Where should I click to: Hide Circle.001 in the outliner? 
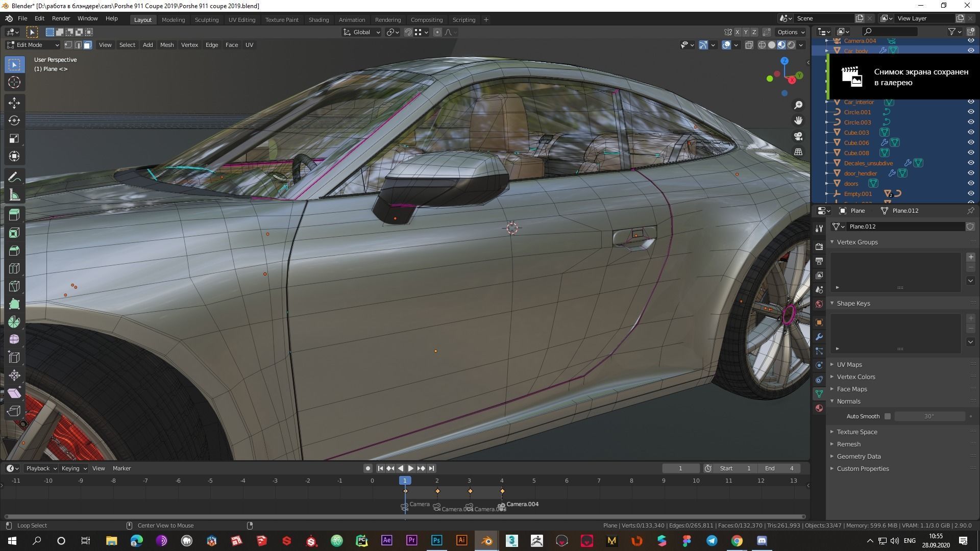[971, 112]
